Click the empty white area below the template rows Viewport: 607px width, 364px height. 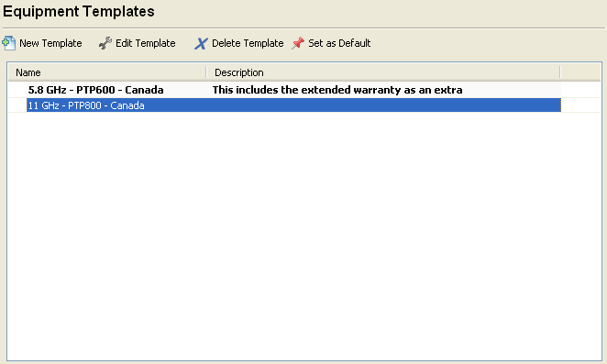click(303, 237)
